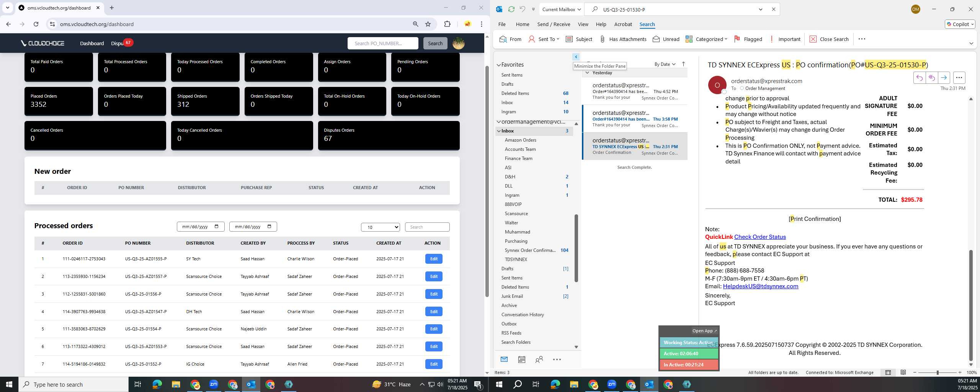Click the HelpdeskUS@tdsynnex.com email link
The image size is (980, 392).
760,286
